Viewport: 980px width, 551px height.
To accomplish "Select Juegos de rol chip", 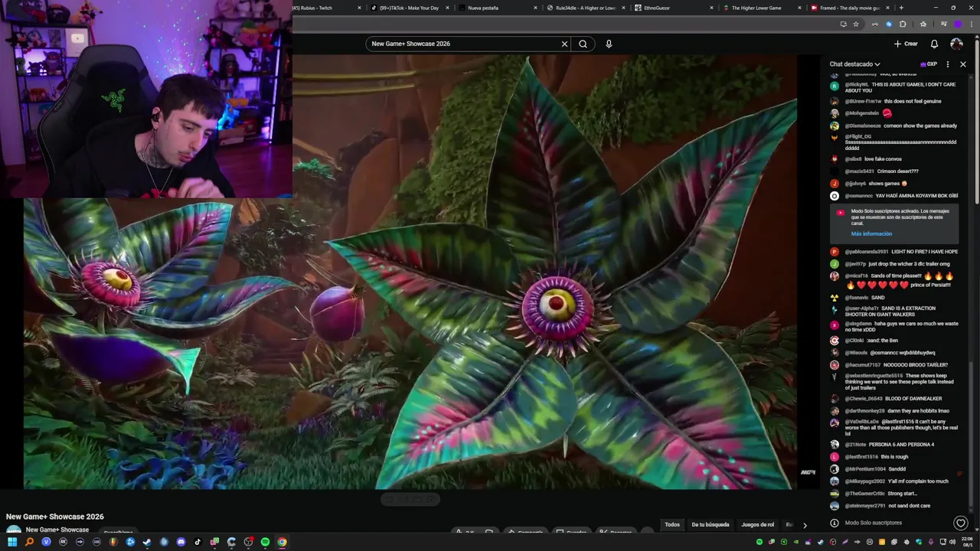I will pyautogui.click(x=758, y=525).
